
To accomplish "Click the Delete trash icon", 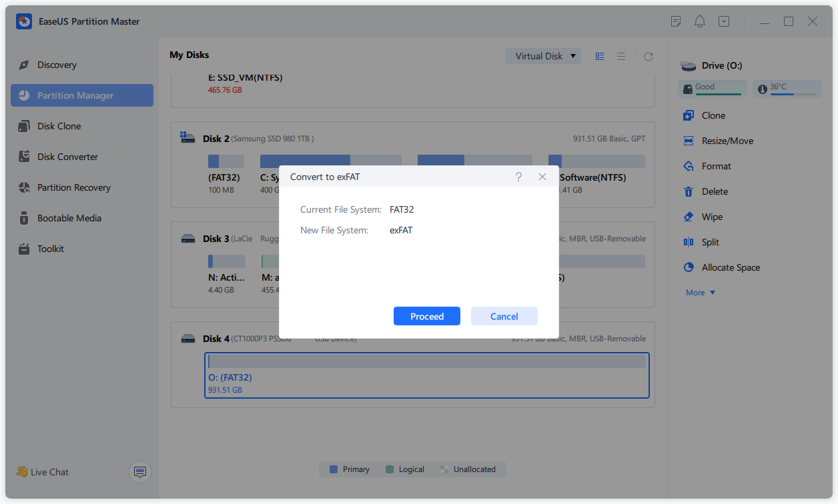I will pos(689,191).
